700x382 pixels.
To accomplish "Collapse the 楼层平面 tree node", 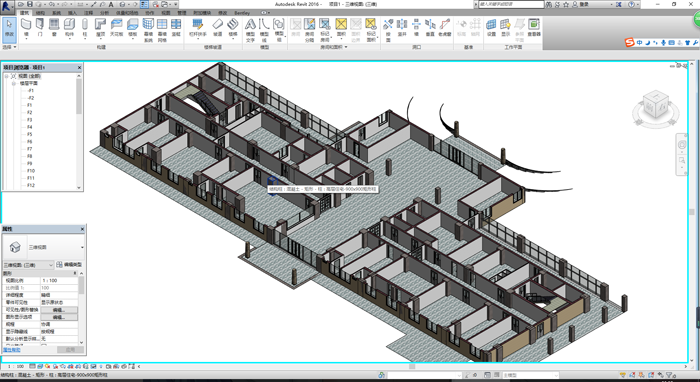I will 13,83.
